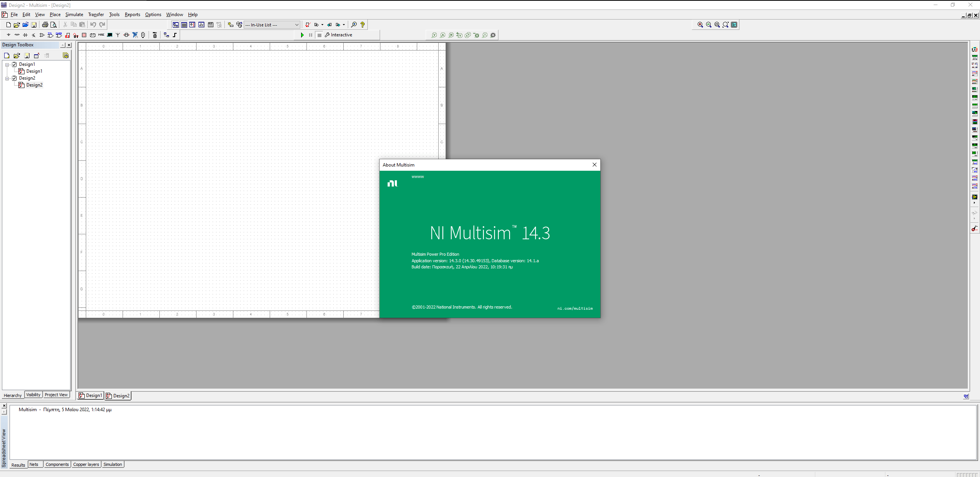Screen dimensions: 980x477
Task: Open Multisim Help question mark
Action: (x=362, y=25)
